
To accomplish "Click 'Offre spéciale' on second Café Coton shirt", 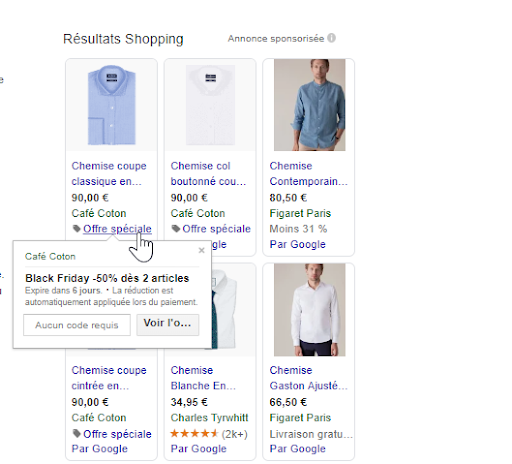I will (216, 229).
